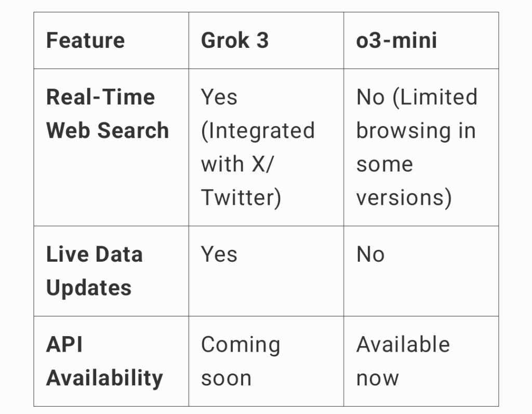Click the "Coming soon" cell under Grok 3
This screenshot has height=414, width=532.
pyautogui.click(x=241, y=361)
